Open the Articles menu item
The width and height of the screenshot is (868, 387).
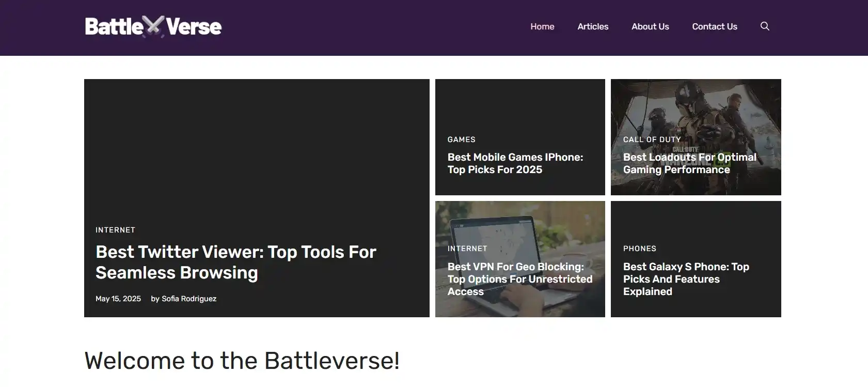click(x=593, y=26)
